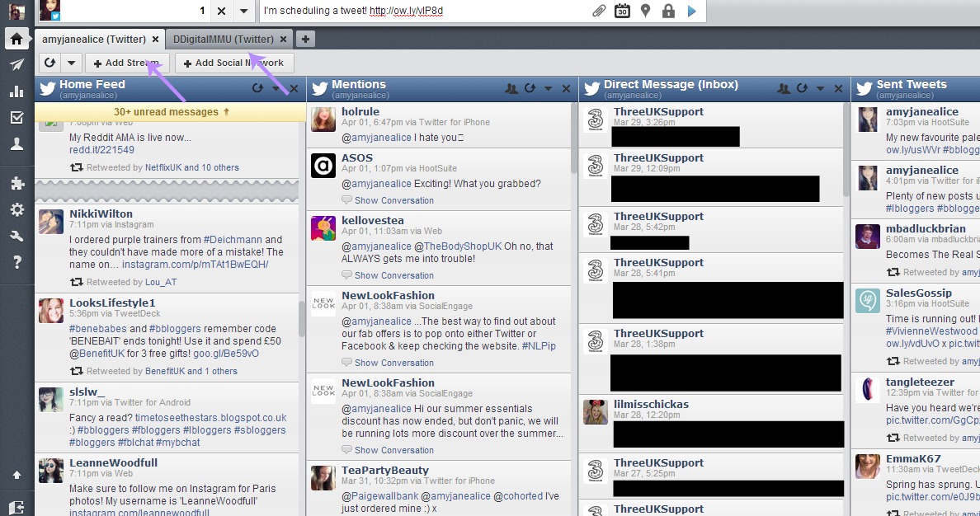980x516 pixels.
Task: Close the amyjanealice (Twitter) tab
Action: pyautogui.click(x=155, y=39)
